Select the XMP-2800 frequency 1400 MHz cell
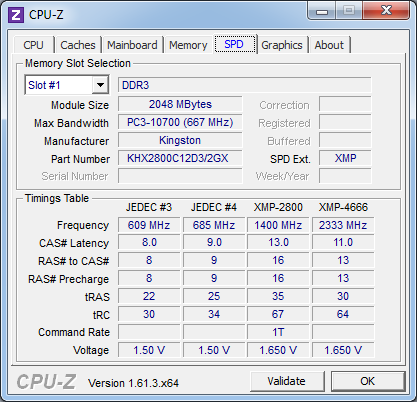Screen dimensions: 417x402 click(279, 225)
